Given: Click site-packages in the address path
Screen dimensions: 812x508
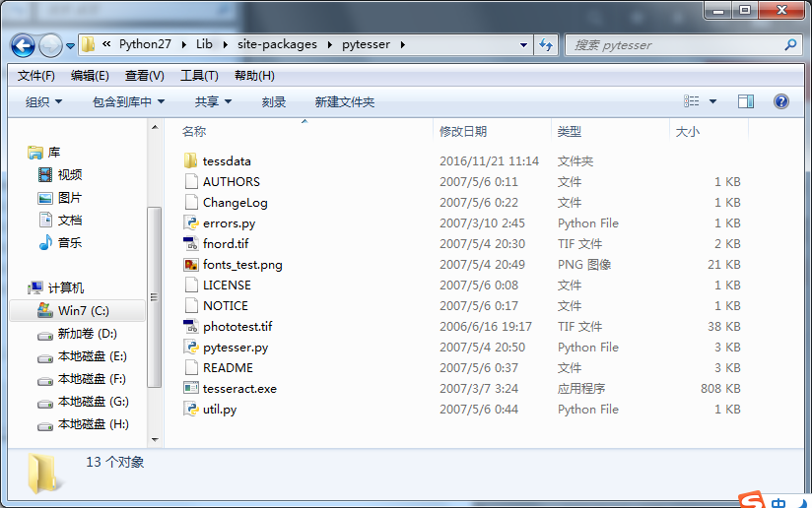Looking at the screenshot, I should pyautogui.click(x=277, y=44).
